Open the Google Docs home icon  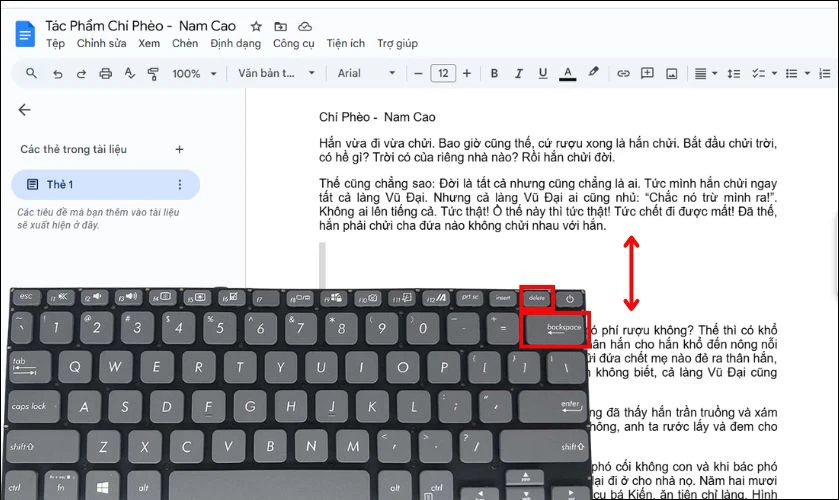25,34
